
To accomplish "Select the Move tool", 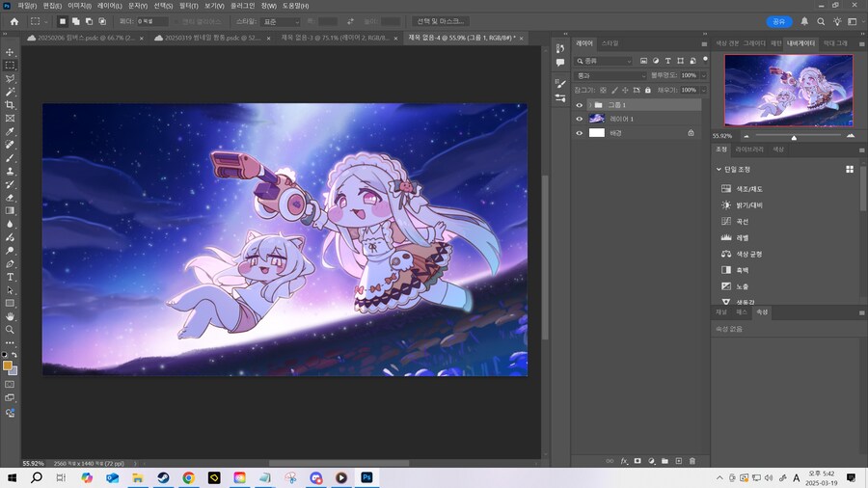I will point(10,52).
